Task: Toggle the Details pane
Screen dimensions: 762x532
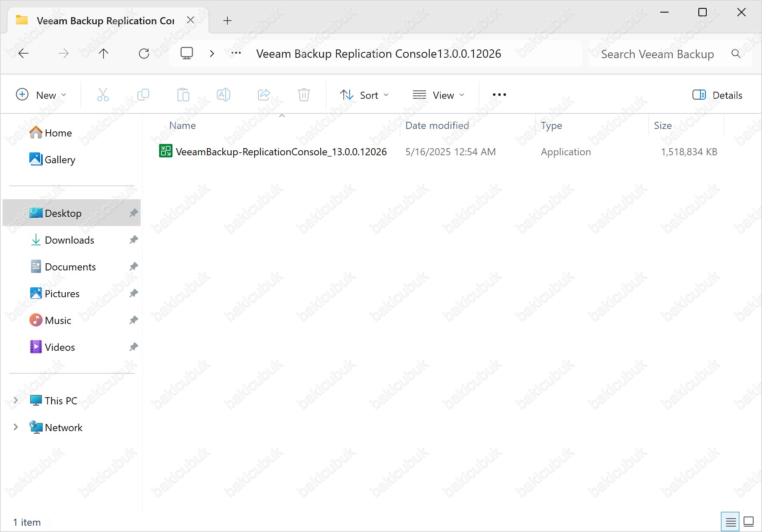Action: click(x=718, y=95)
